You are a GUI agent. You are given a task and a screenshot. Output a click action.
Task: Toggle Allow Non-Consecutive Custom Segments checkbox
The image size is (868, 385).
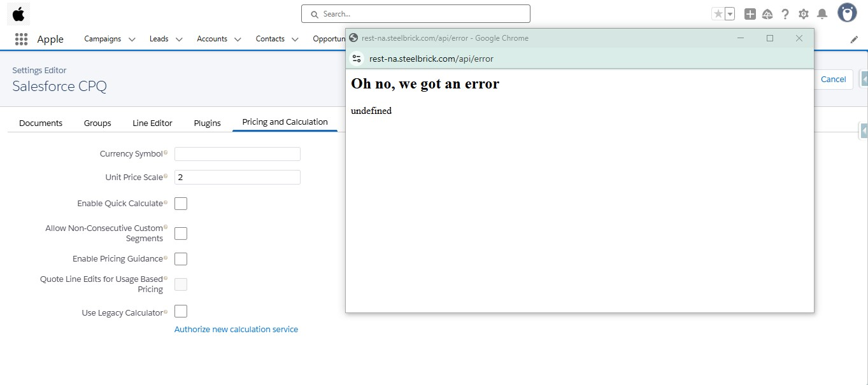click(181, 234)
